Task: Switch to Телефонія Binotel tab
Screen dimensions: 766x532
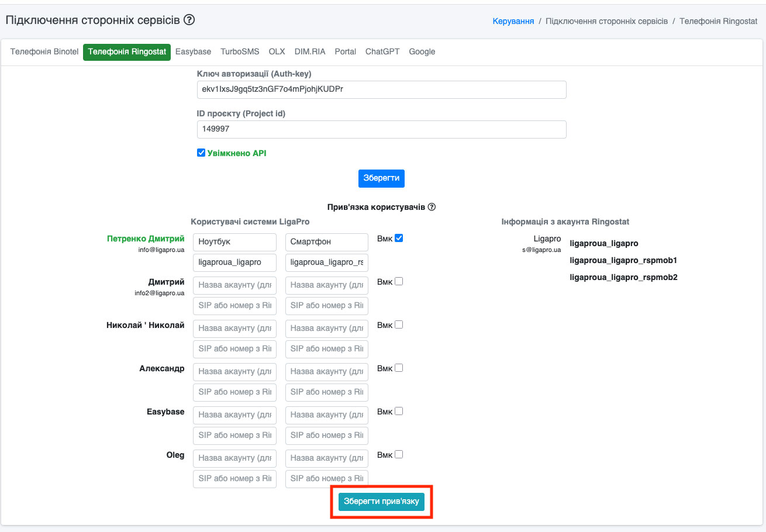Action: click(44, 51)
